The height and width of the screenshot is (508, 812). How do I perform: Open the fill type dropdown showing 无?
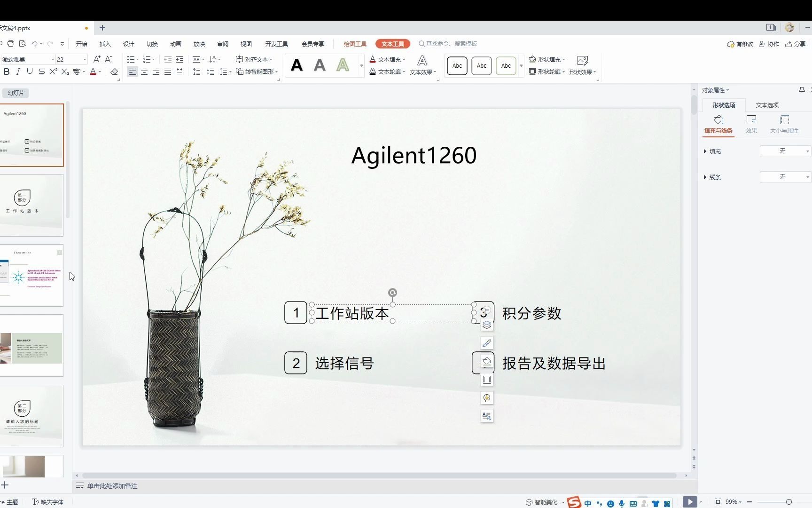(785, 151)
